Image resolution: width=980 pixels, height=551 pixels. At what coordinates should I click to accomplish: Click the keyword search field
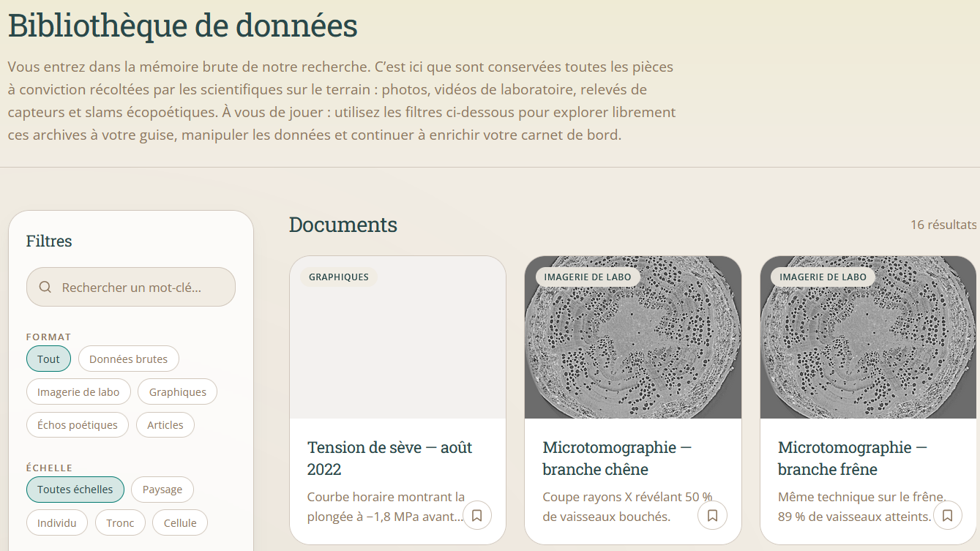point(131,287)
